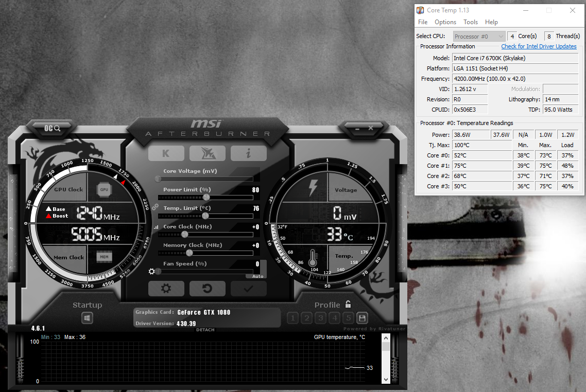Click the Core #1 temperature 75°C
This screenshot has width=586, height=392.
pyautogui.click(x=482, y=165)
